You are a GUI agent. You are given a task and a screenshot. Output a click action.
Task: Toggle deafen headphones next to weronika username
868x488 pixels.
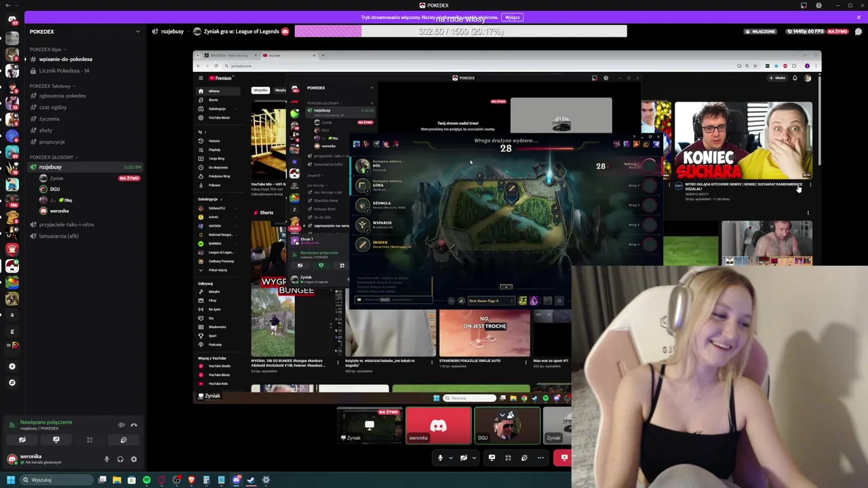pyautogui.click(x=120, y=459)
